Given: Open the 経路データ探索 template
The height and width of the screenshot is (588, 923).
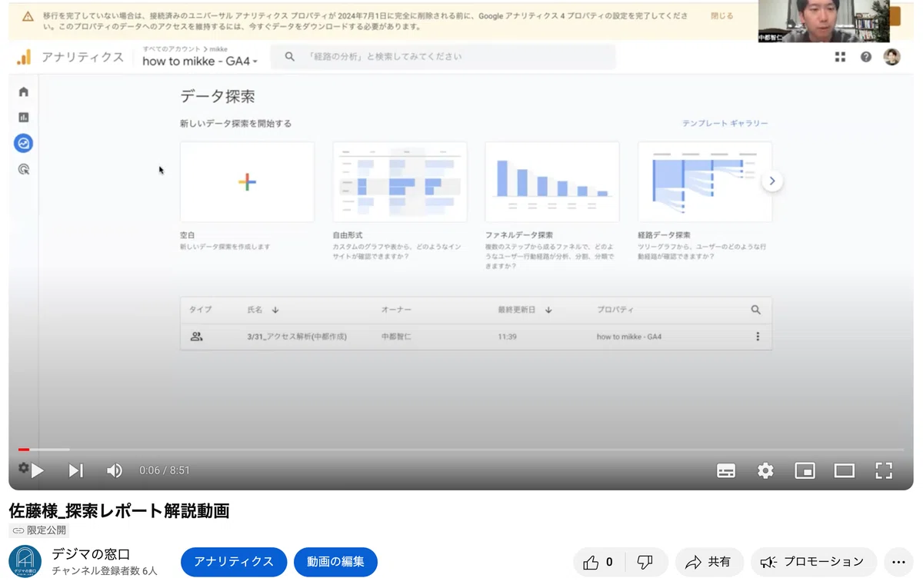Looking at the screenshot, I should coord(705,182).
